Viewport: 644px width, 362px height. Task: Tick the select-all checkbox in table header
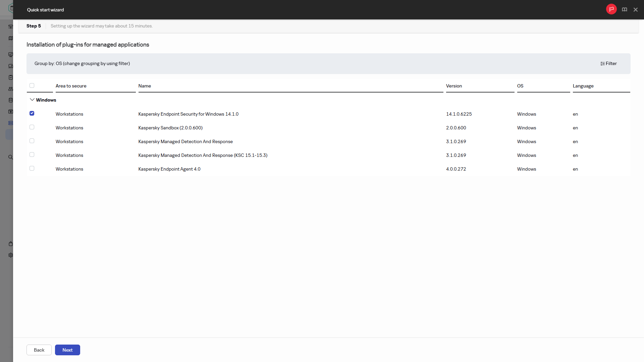(x=32, y=85)
